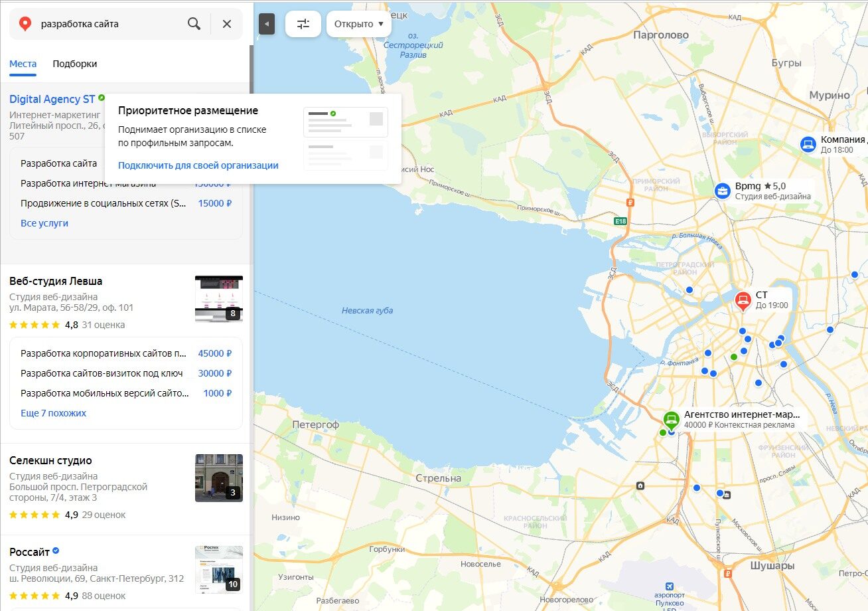The height and width of the screenshot is (611, 868).
Task: Click ул. Марата, 56-58/29 address
Action: (71, 307)
